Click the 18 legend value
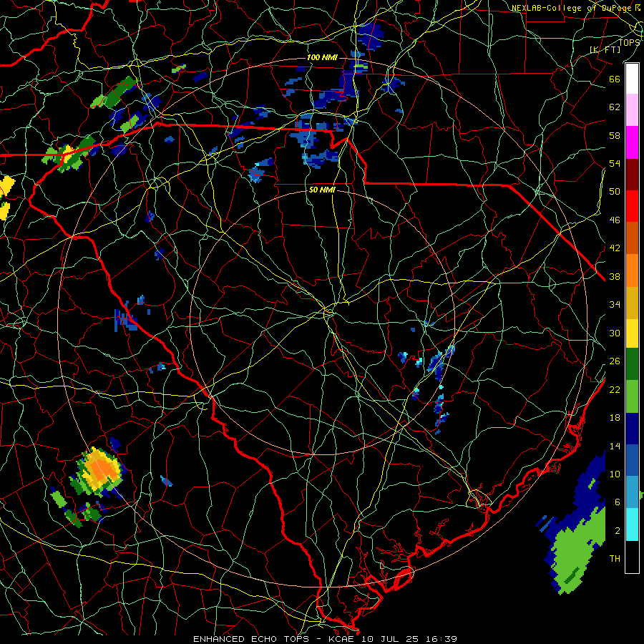This screenshot has height=644, width=644. click(x=615, y=418)
